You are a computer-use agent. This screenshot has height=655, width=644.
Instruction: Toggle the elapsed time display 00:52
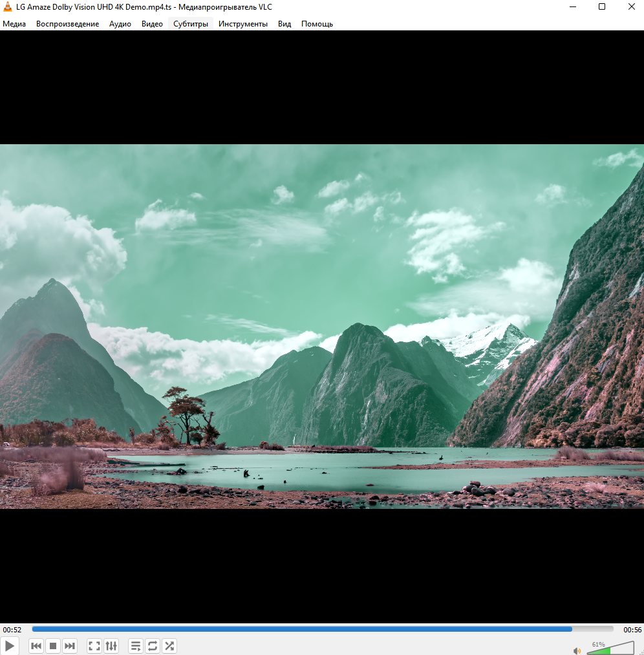point(12,630)
